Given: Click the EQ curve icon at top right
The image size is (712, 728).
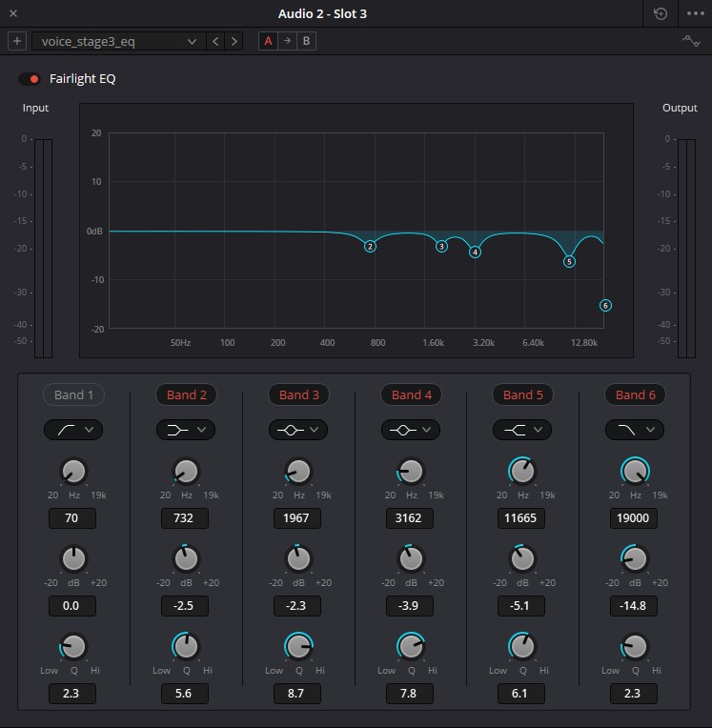Looking at the screenshot, I should (x=691, y=41).
